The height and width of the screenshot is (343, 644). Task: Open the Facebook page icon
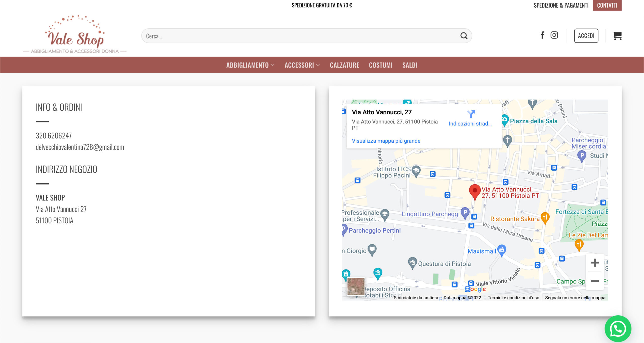(542, 35)
